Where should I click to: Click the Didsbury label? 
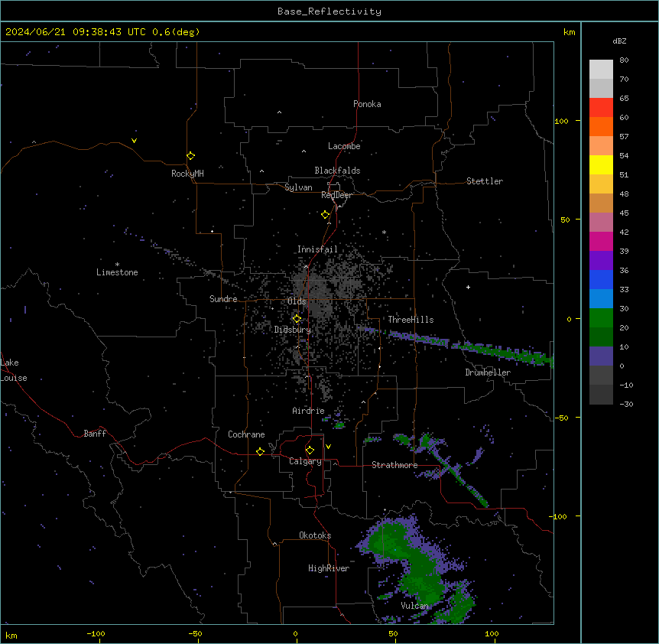293,330
